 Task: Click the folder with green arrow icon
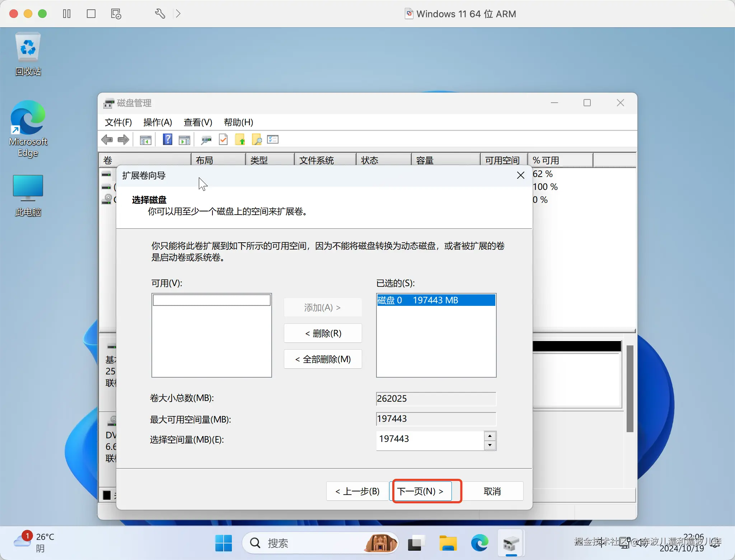240,140
